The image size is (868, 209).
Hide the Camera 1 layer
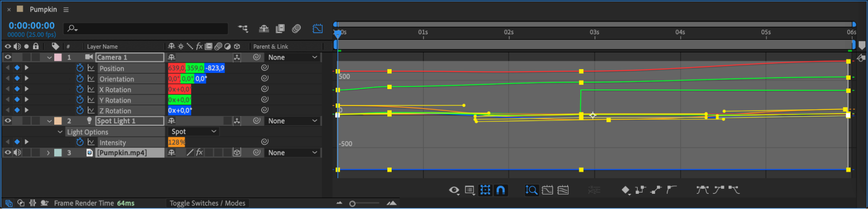[x=7, y=57]
